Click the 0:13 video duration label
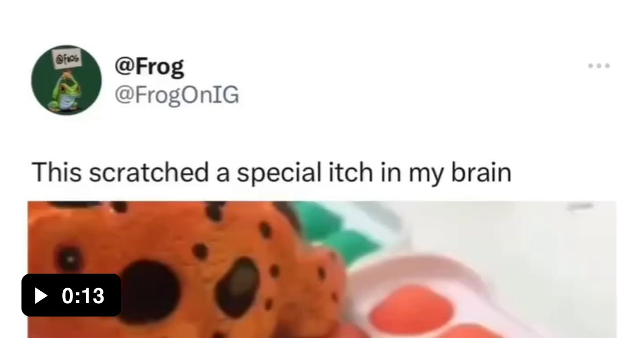Image resolution: width=644 pixels, height=338 pixels. (x=83, y=296)
